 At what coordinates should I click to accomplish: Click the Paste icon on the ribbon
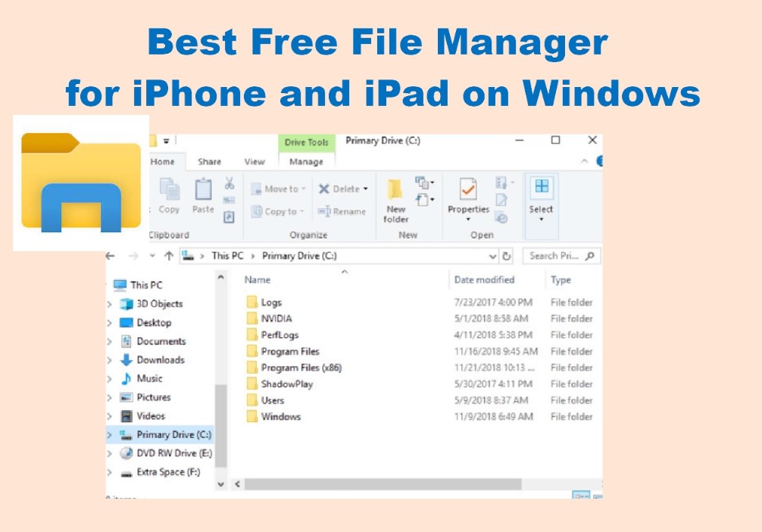click(201, 189)
